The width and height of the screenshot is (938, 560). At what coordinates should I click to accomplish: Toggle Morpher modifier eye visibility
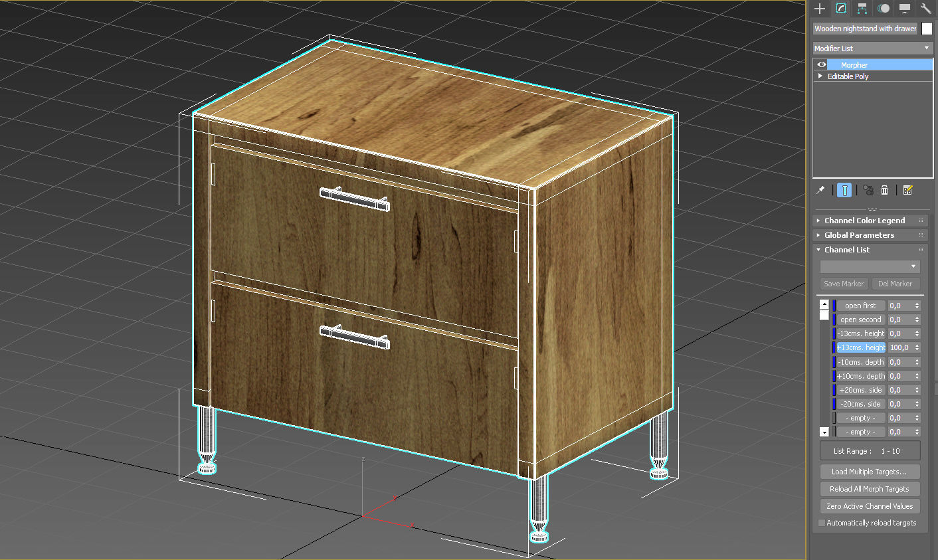tap(822, 64)
